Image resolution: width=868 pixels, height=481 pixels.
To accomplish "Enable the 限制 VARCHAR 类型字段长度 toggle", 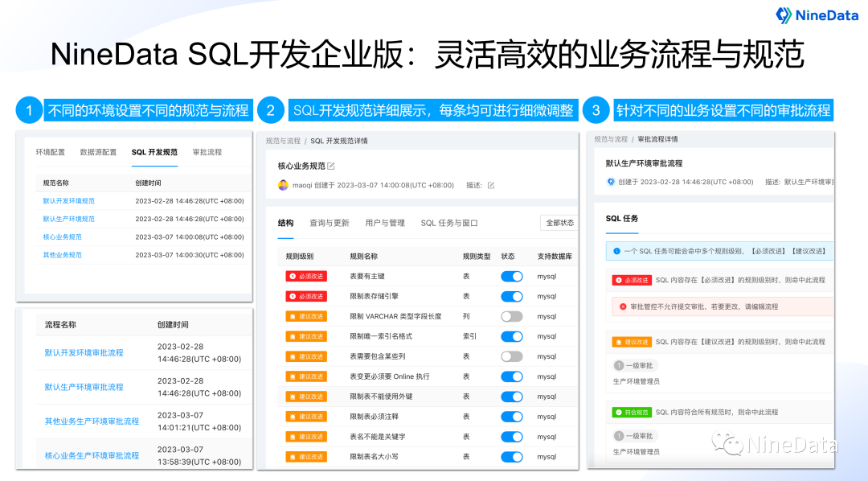I will pyautogui.click(x=511, y=316).
